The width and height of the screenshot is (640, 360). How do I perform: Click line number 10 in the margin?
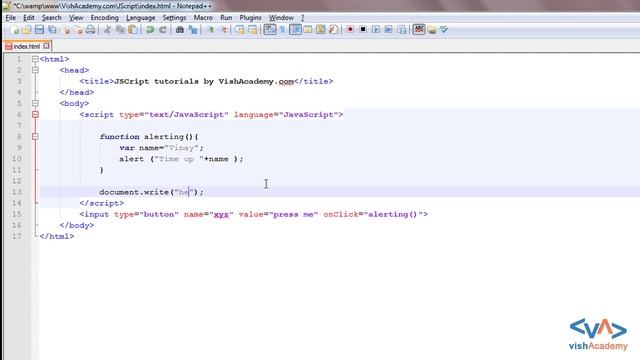tap(17, 159)
